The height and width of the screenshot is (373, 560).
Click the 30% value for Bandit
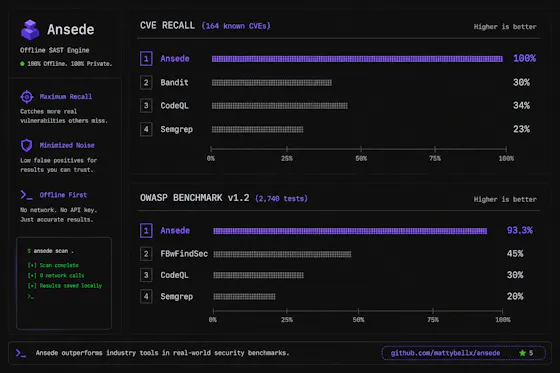pos(521,82)
